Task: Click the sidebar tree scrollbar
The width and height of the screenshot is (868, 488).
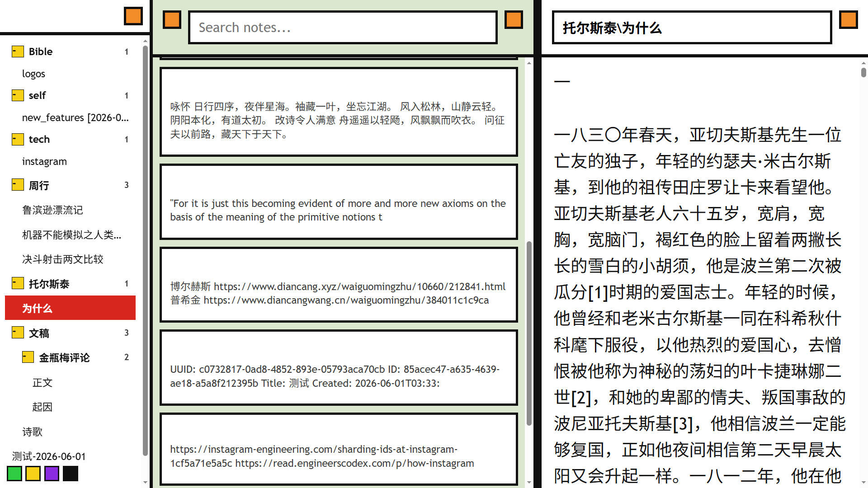Action: pyautogui.click(x=145, y=251)
